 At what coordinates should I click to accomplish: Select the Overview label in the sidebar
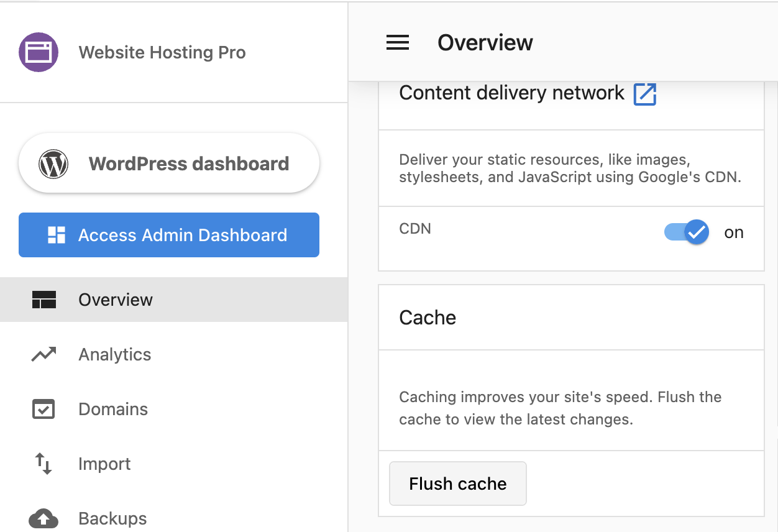[x=116, y=300]
